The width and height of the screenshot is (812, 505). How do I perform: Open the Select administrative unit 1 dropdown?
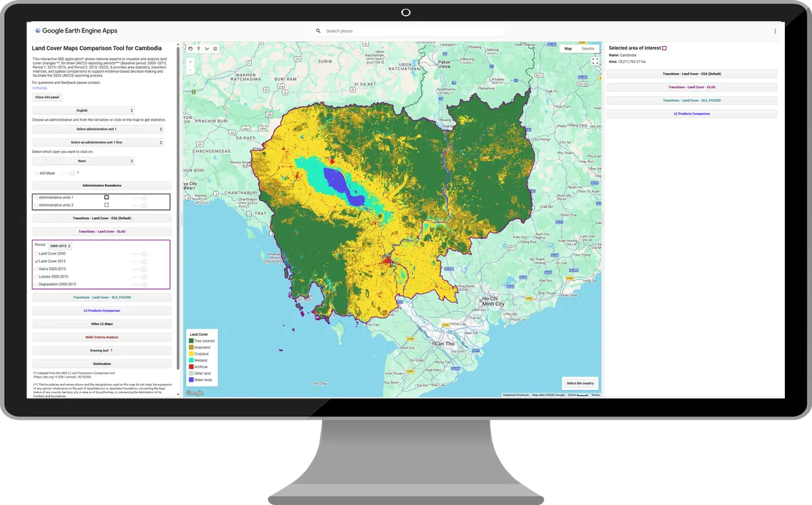(x=98, y=129)
